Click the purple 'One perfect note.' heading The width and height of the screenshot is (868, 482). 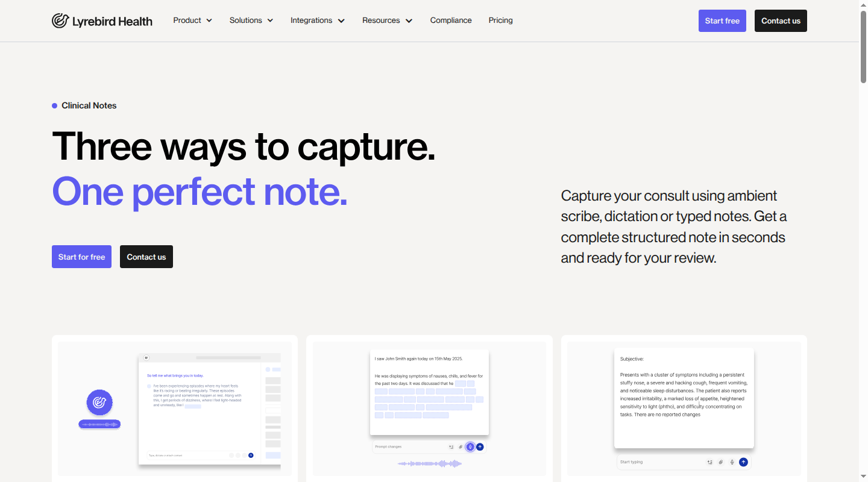tap(200, 192)
